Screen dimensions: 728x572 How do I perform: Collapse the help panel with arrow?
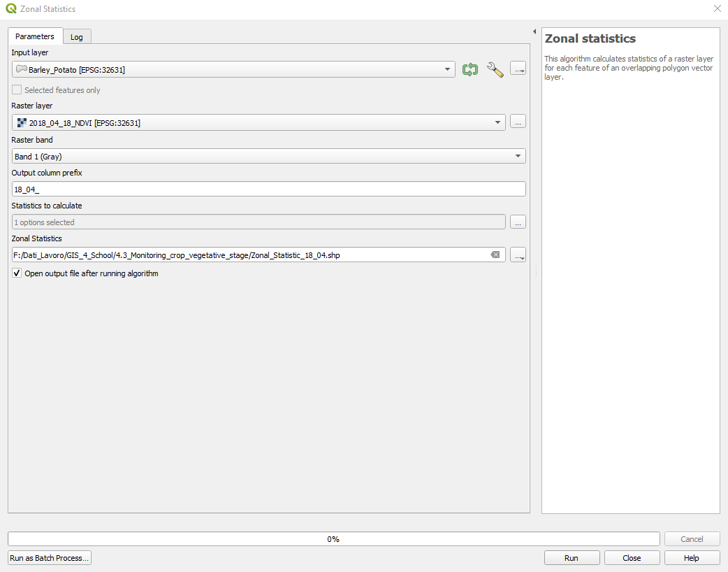[x=534, y=31]
